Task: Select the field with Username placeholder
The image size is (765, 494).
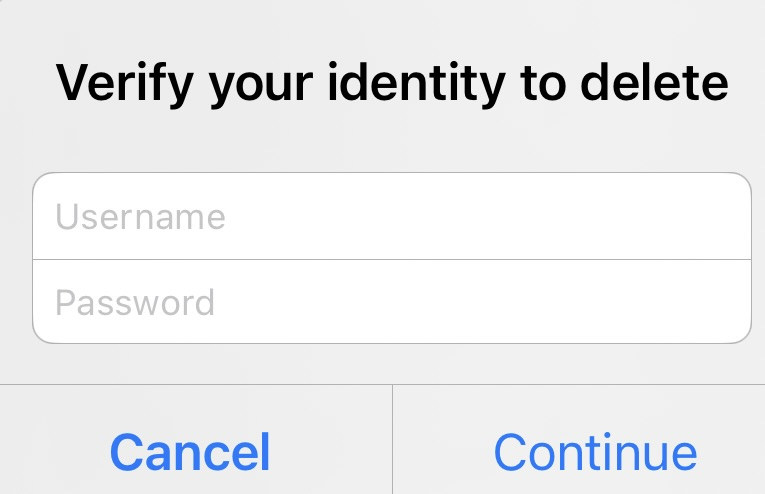Action: pyautogui.click(x=391, y=217)
